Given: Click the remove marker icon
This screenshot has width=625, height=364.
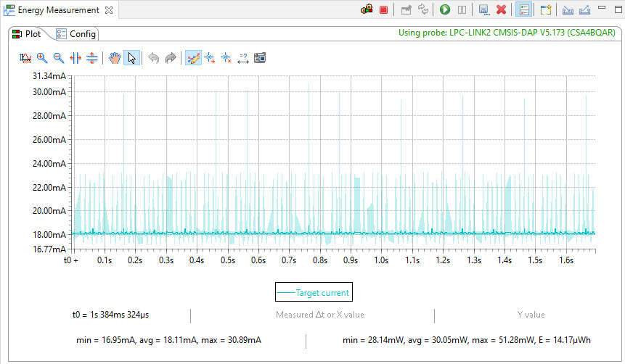Looking at the screenshot, I should click(226, 58).
